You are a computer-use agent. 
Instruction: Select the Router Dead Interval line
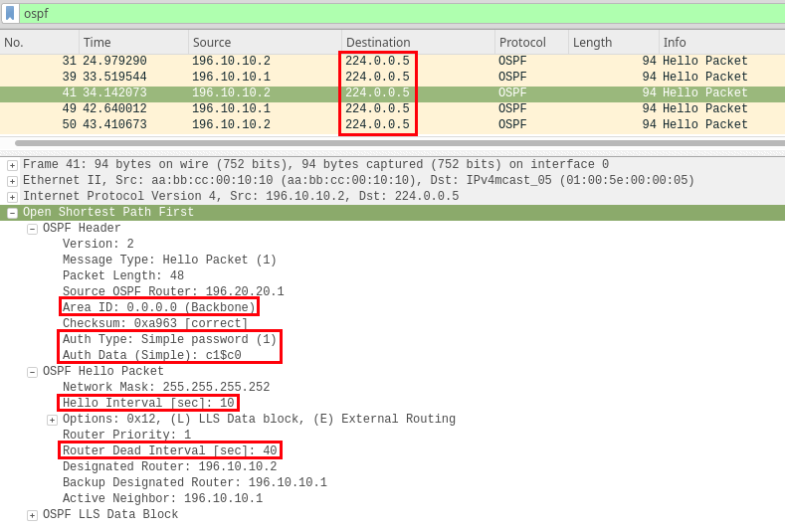click(x=169, y=451)
